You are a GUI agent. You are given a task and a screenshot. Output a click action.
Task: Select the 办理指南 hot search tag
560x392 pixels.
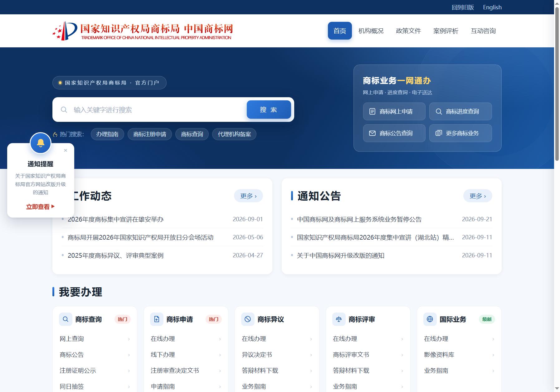(107, 134)
